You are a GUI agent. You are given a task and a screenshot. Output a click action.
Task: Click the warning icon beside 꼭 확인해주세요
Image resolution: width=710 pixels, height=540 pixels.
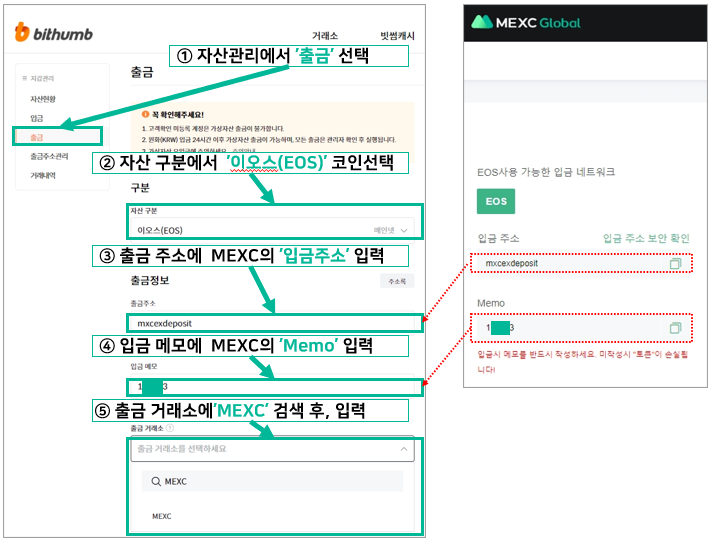tap(145, 115)
